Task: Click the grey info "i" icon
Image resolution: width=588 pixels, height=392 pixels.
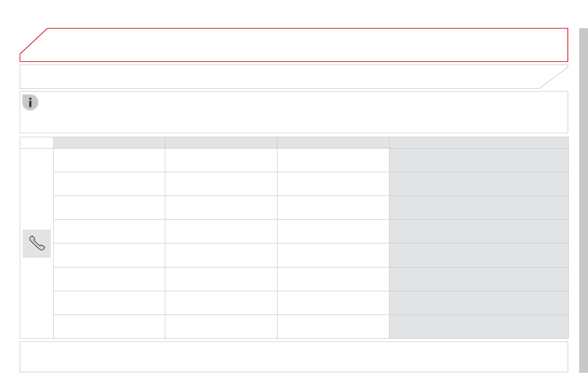Action: pyautogui.click(x=30, y=103)
